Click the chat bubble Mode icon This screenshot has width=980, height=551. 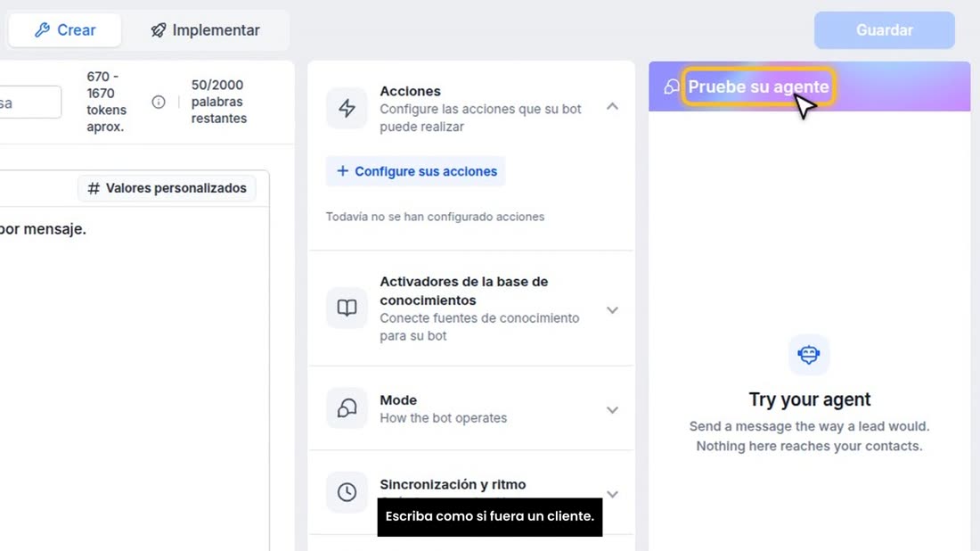[347, 407]
